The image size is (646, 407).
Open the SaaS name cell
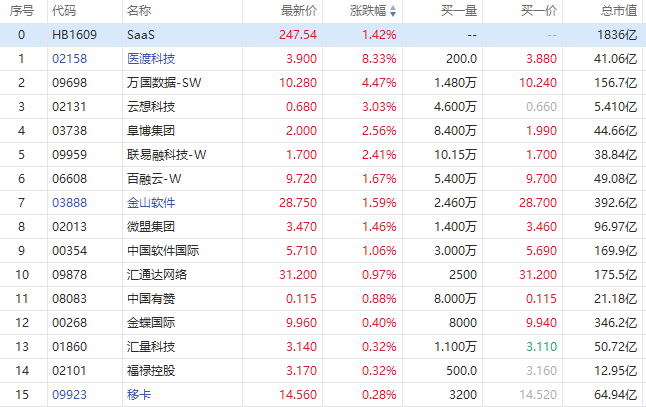(141, 35)
